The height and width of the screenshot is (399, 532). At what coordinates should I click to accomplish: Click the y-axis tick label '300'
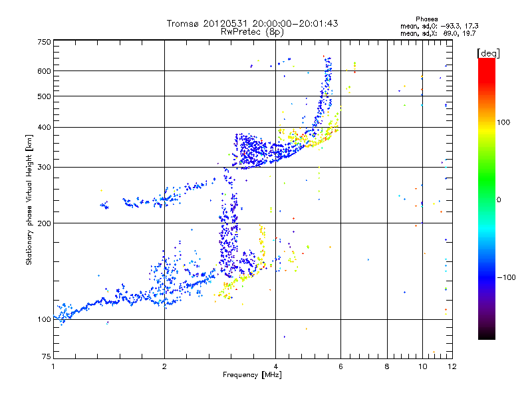click(44, 167)
